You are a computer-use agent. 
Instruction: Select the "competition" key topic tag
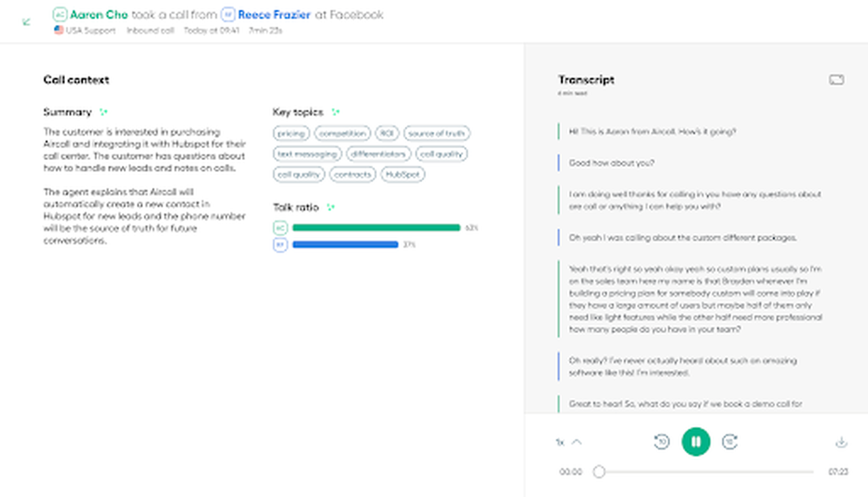[342, 134]
